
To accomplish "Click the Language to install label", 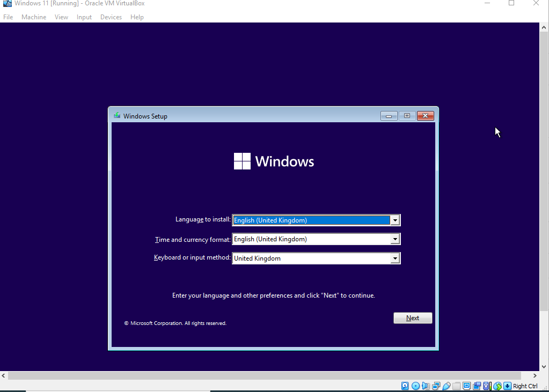I will 203,219.
